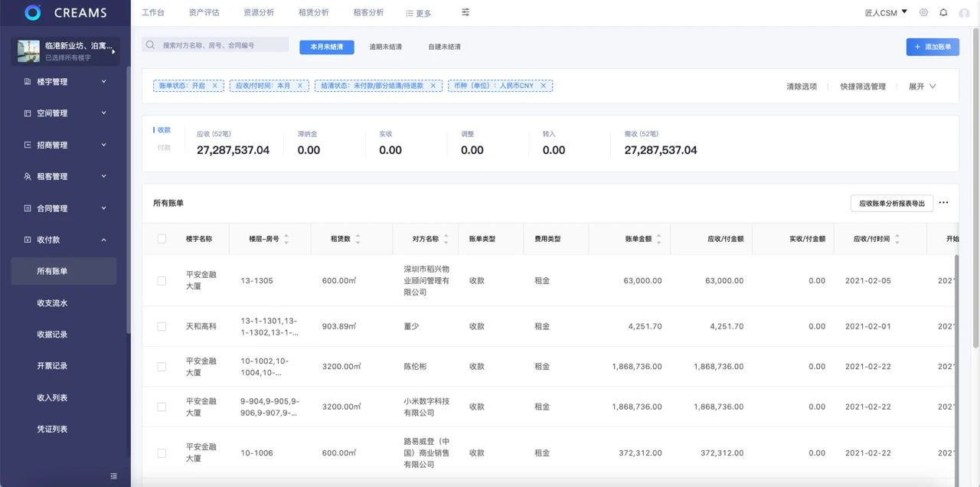Expand the 租客管理 menu
Image resolution: width=980 pixels, height=487 pixels.
tap(104, 176)
